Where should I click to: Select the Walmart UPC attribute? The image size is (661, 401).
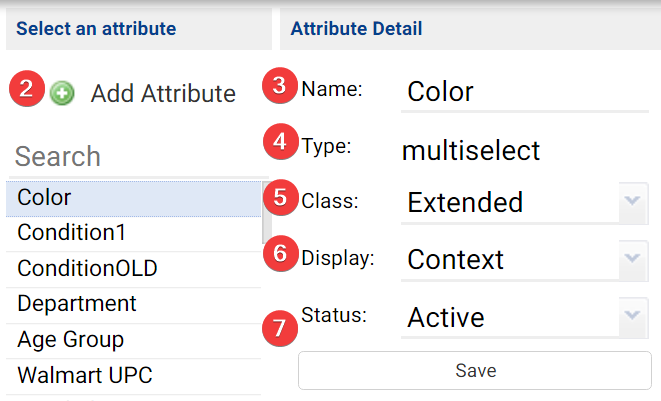pyautogui.click(x=133, y=376)
